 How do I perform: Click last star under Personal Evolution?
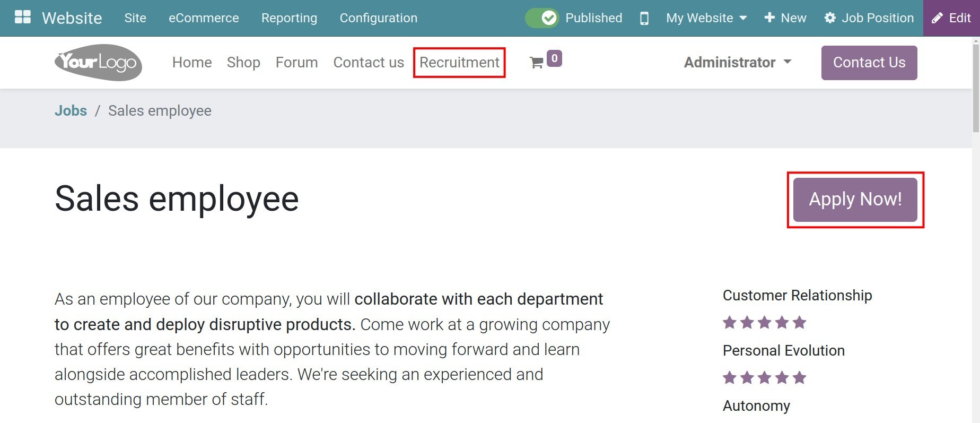(800, 378)
